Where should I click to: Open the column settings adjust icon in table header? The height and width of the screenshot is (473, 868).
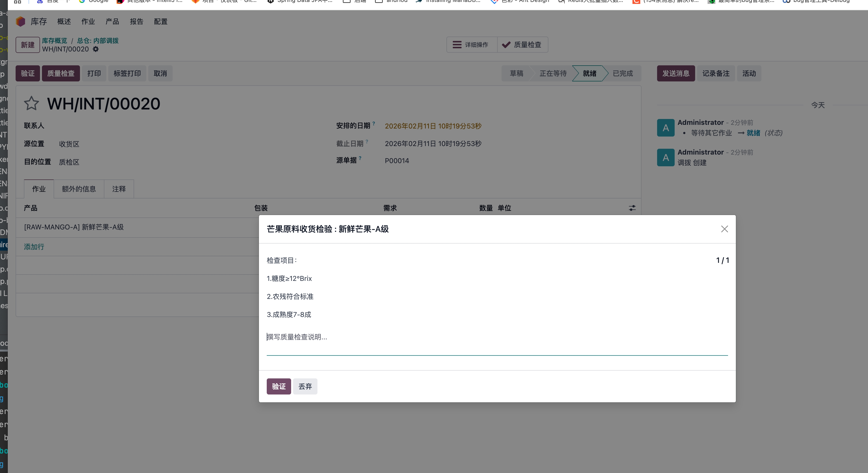pos(632,208)
